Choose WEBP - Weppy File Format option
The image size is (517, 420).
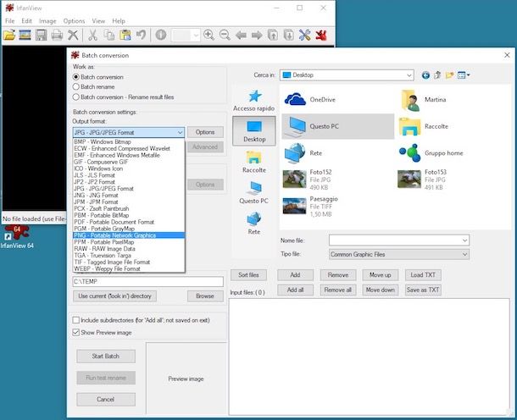coord(129,268)
